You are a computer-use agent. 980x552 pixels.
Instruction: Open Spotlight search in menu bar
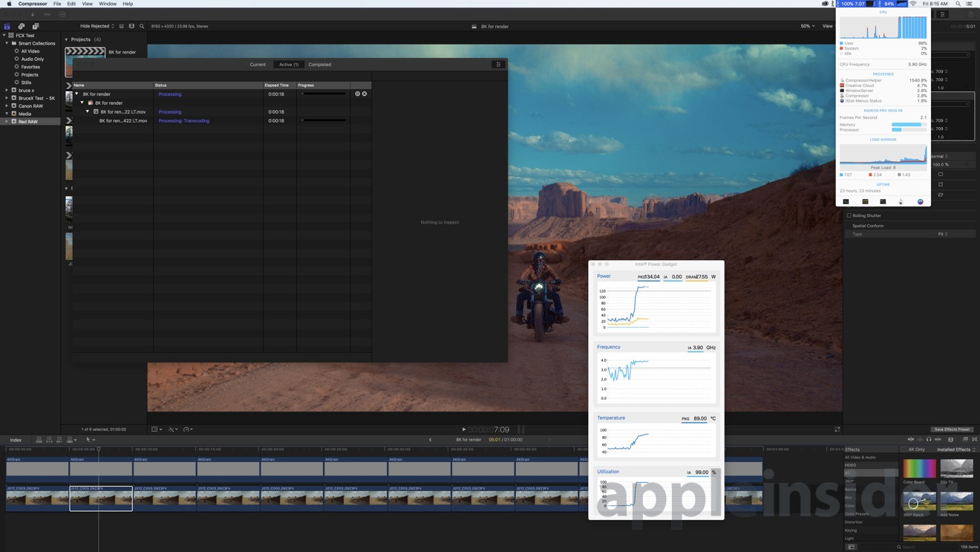click(958, 4)
